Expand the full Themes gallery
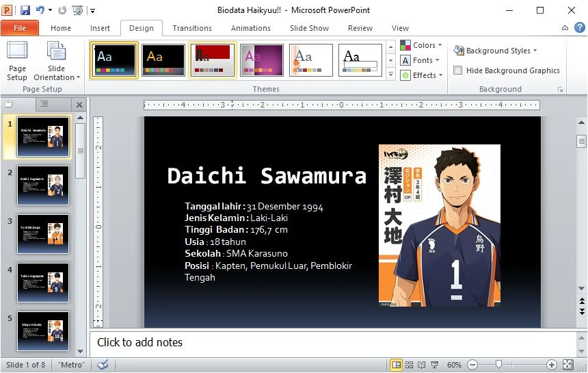The height and width of the screenshot is (373, 588). [x=391, y=75]
